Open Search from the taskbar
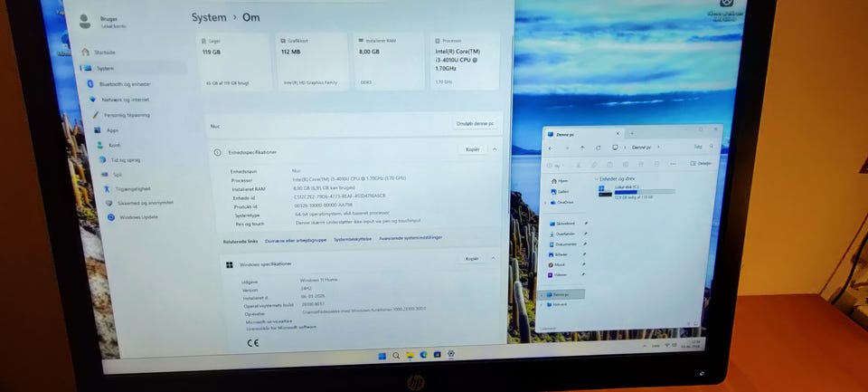 pos(396,356)
